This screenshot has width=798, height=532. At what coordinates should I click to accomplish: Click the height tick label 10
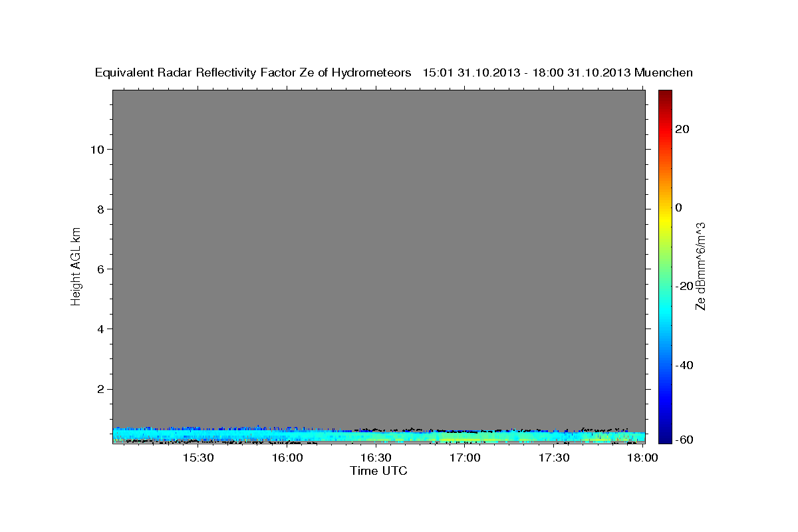pos(96,150)
